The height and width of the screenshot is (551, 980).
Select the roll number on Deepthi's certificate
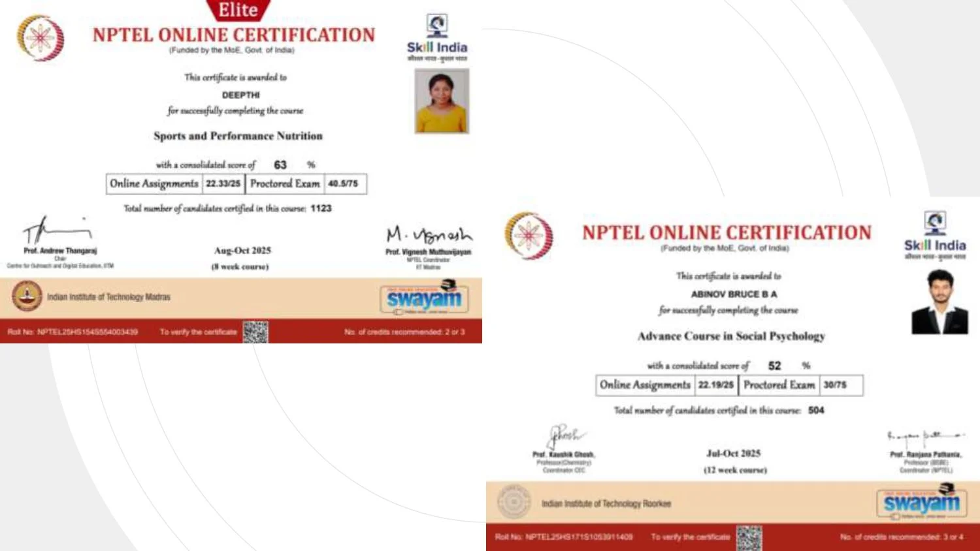tap(73, 332)
